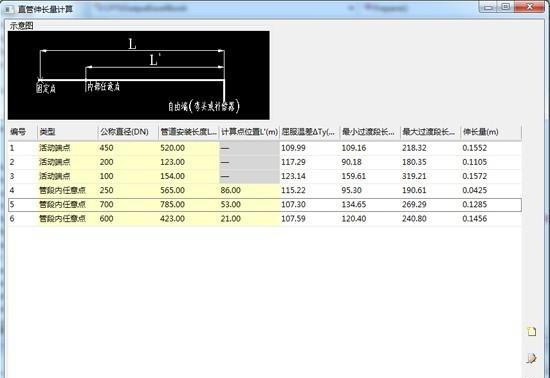
Task: Edit nominal diameter cell 100
Action: coord(128,176)
